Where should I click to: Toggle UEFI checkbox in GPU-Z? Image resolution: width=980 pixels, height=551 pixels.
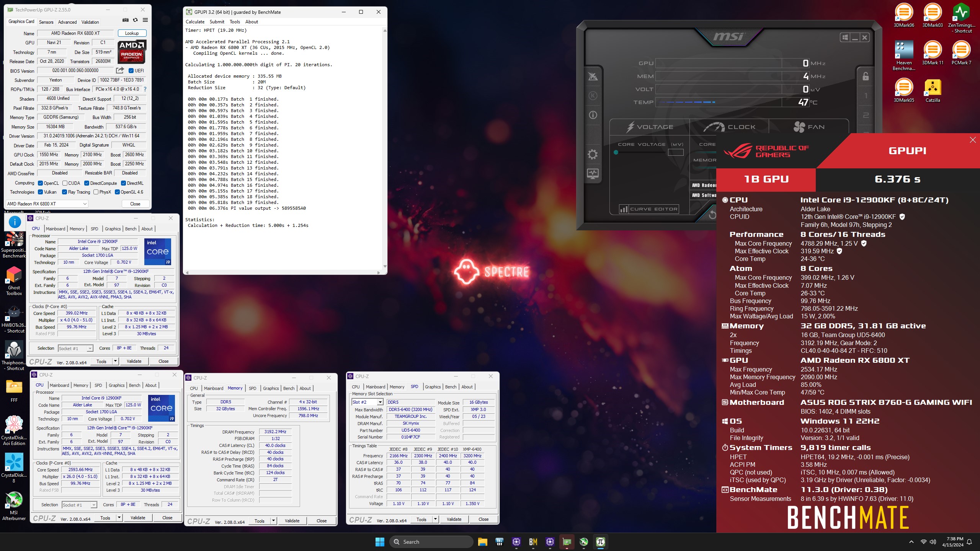(x=131, y=70)
